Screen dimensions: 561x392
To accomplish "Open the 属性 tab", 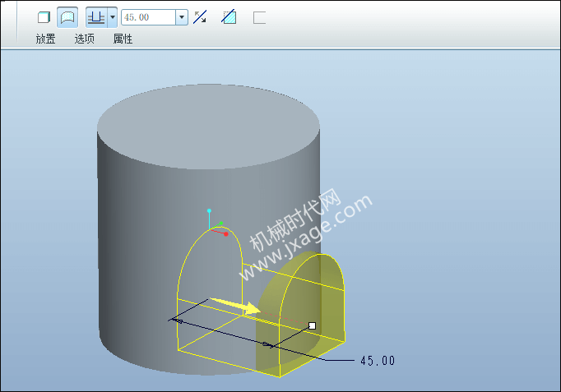I will [x=123, y=39].
